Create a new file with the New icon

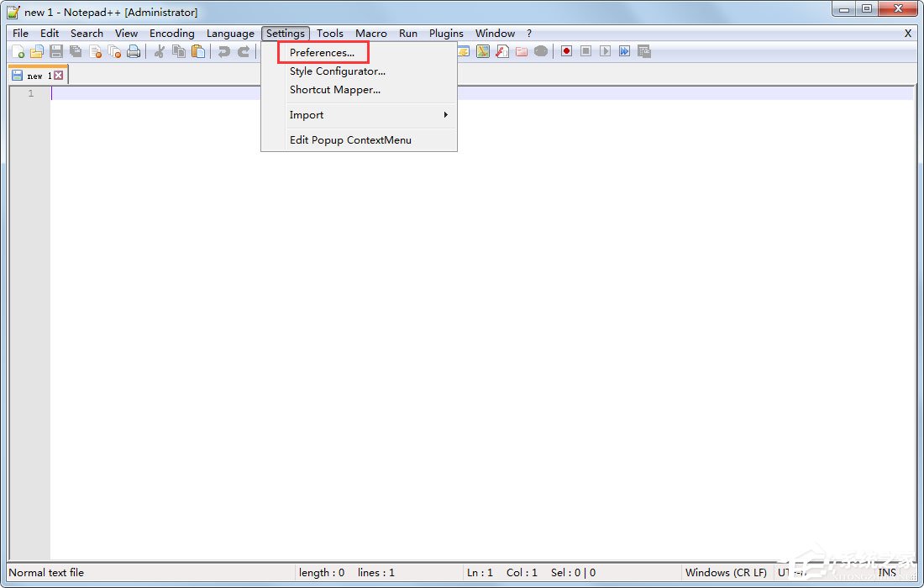pyautogui.click(x=18, y=51)
